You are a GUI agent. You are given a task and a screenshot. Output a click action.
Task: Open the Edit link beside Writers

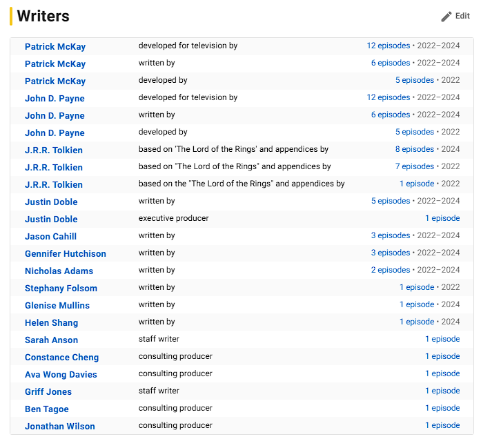[x=455, y=17]
